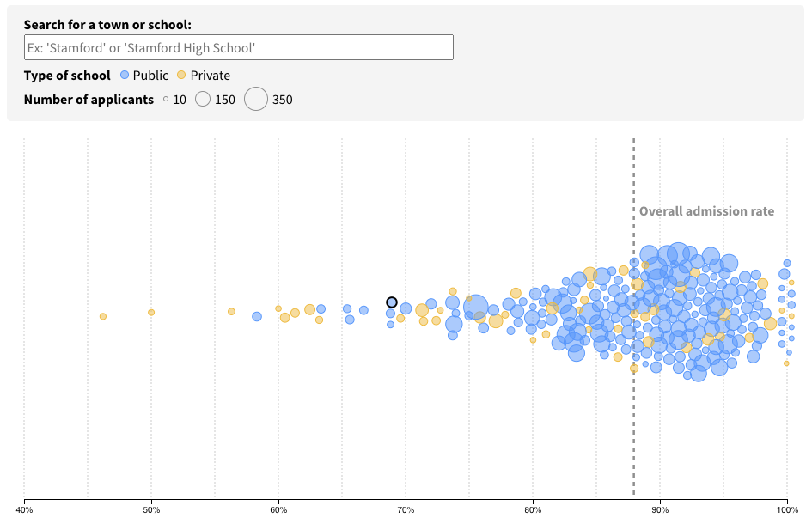This screenshot has height=524, width=812.
Task: Click the town or school search field
Action: click(x=238, y=47)
